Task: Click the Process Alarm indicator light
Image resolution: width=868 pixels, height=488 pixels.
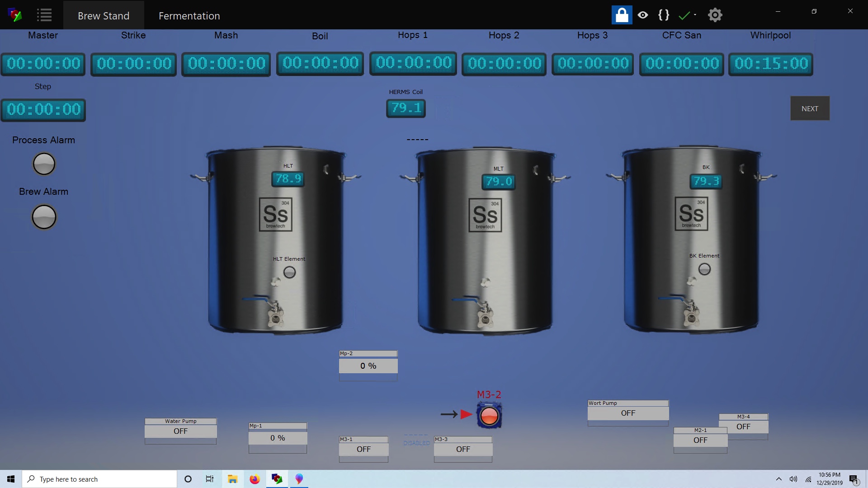Action: pyautogui.click(x=44, y=164)
